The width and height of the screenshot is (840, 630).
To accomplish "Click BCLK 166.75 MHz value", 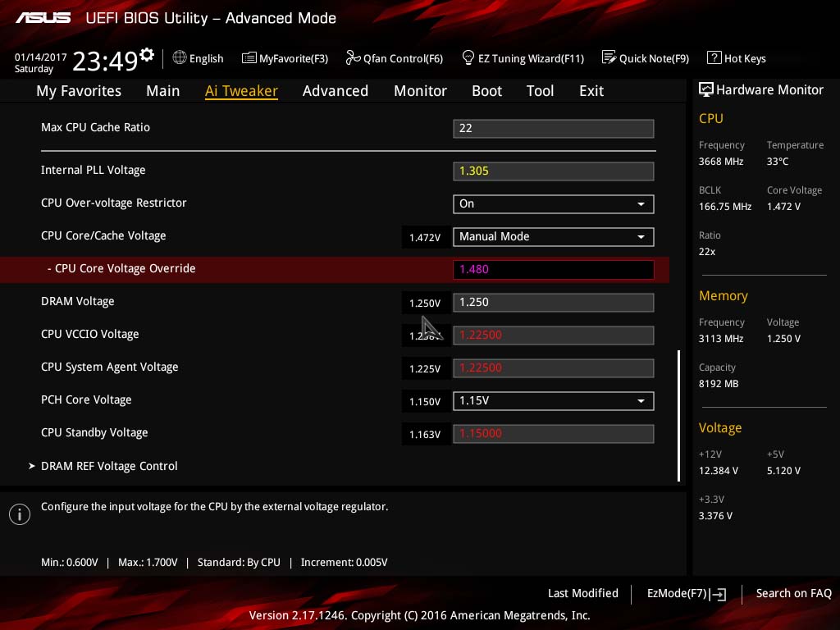I will [725, 206].
